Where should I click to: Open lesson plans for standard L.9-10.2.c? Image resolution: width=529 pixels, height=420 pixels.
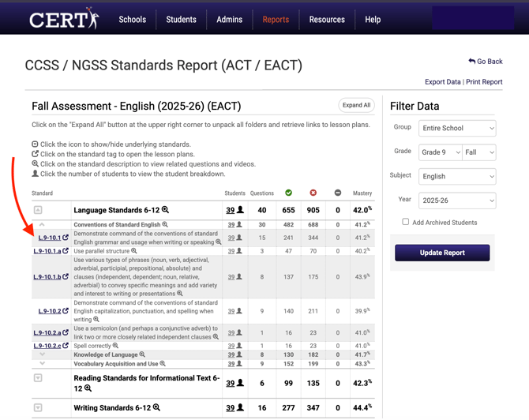(x=51, y=346)
